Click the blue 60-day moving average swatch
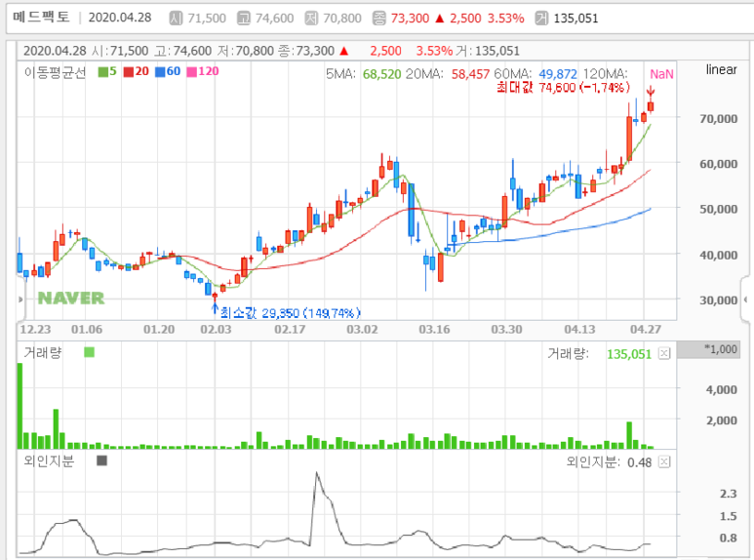 pyautogui.click(x=160, y=71)
